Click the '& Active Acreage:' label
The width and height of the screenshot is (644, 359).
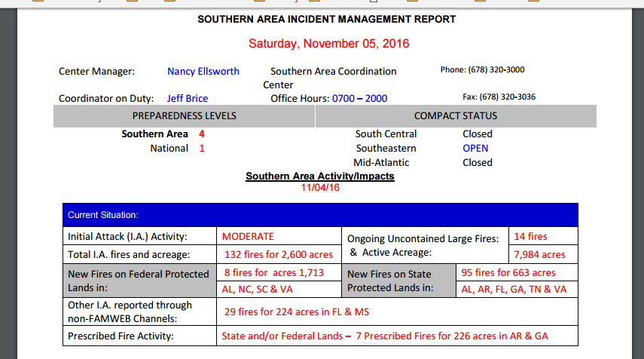click(391, 253)
